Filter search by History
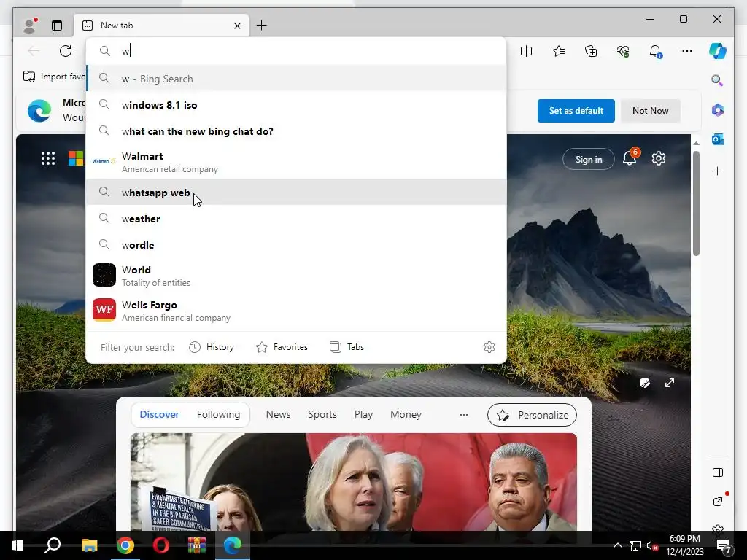This screenshot has width=747, height=560. (x=212, y=347)
